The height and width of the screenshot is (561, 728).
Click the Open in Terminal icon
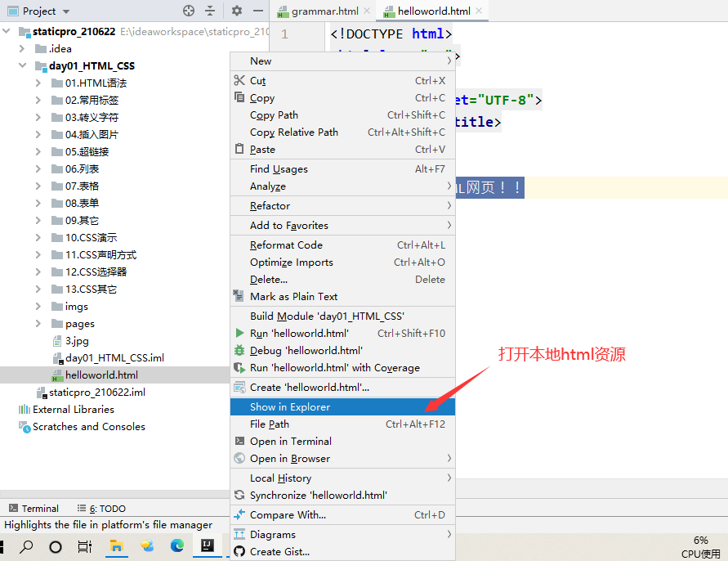pyautogui.click(x=239, y=441)
